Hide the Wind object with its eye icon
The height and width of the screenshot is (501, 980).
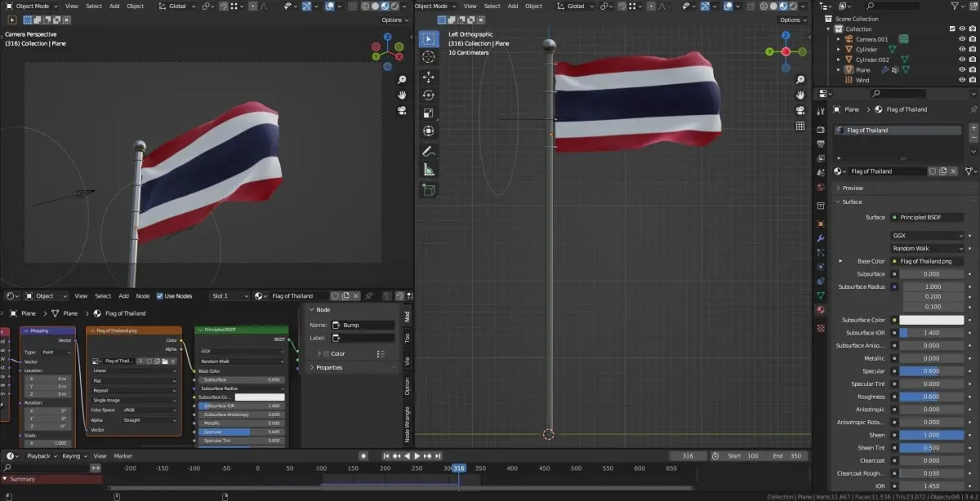click(x=962, y=80)
